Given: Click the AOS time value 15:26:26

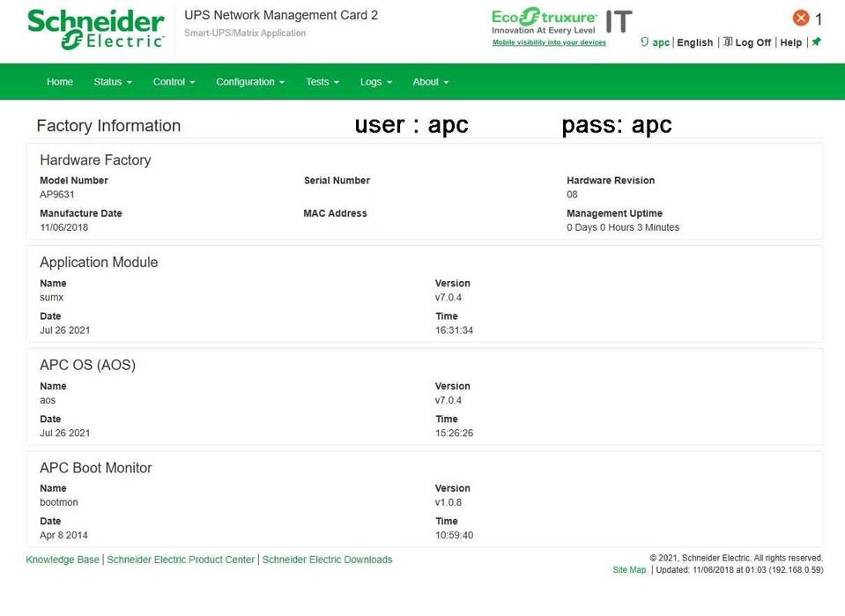Looking at the screenshot, I should pos(454,434).
